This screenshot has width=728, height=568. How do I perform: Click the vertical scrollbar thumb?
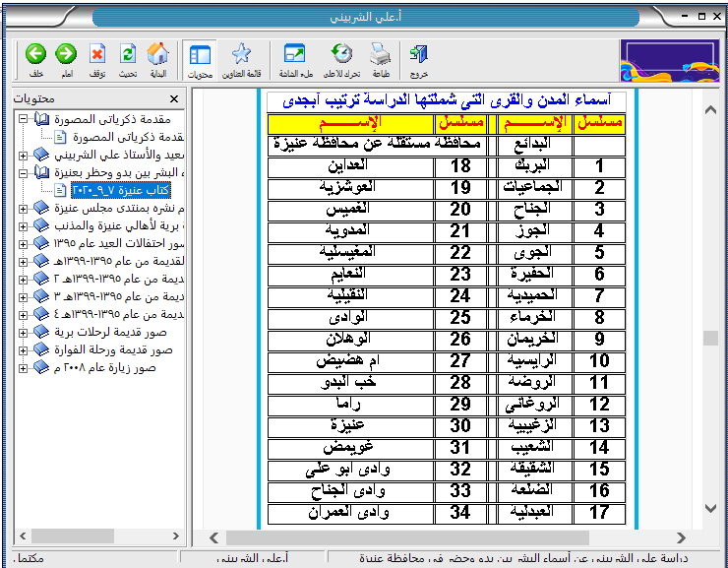pos(710,338)
